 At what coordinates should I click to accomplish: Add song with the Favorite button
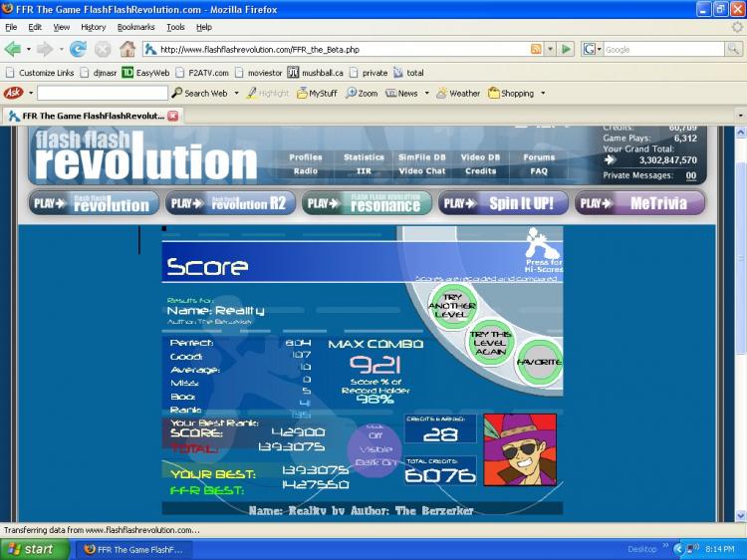pos(541,362)
